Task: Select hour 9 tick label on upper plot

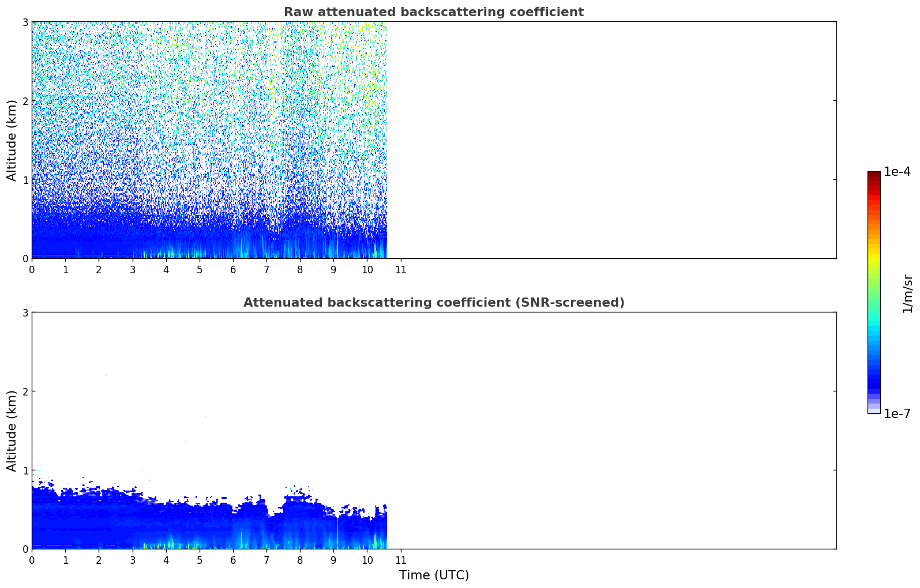Action: coord(333,270)
